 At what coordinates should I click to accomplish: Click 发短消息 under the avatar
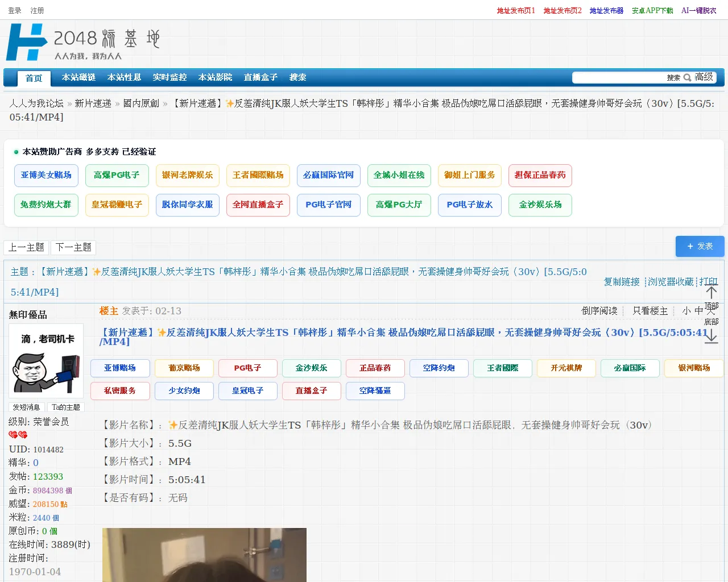[26, 407]
